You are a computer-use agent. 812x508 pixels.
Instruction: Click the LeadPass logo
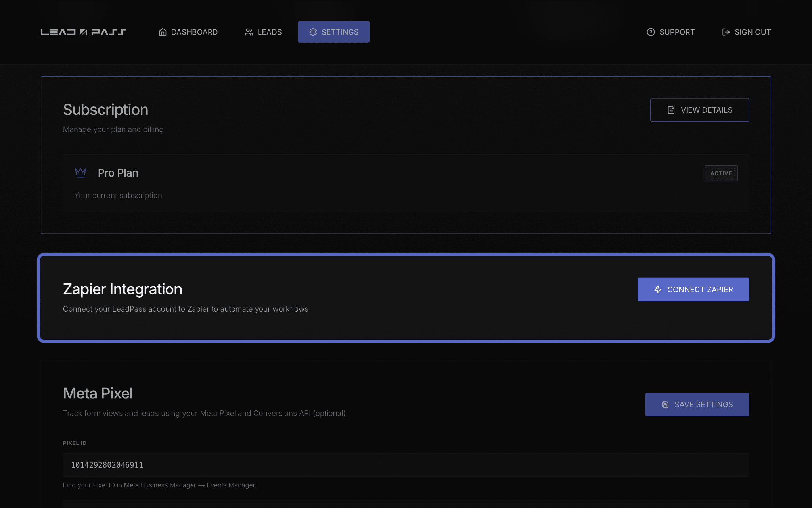pos(83,32)
